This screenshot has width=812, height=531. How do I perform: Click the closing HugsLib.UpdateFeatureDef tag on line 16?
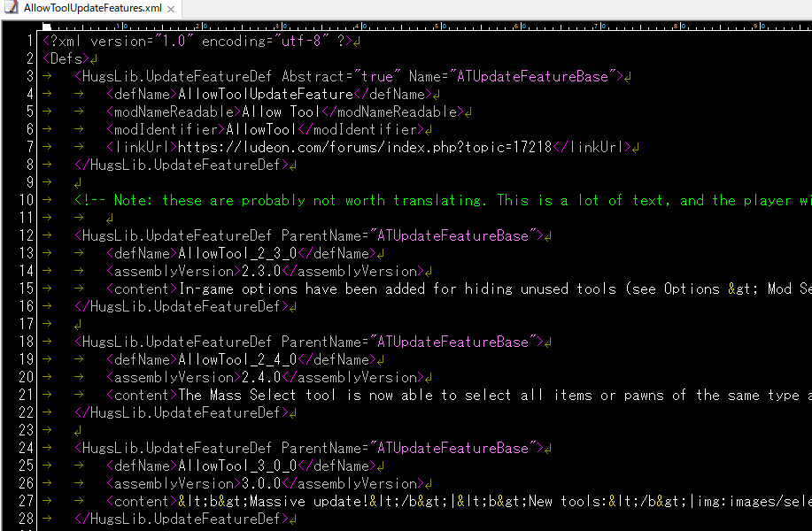(182, 306)
